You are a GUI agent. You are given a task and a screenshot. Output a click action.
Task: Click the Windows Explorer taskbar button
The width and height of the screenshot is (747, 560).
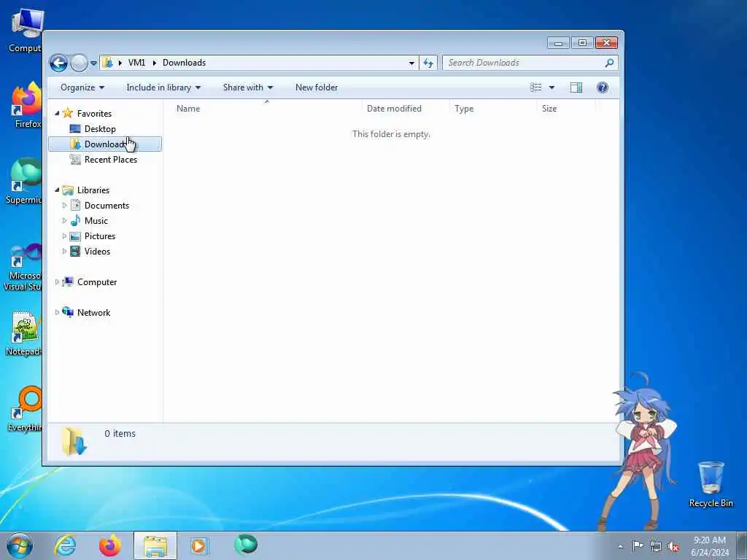155,545
